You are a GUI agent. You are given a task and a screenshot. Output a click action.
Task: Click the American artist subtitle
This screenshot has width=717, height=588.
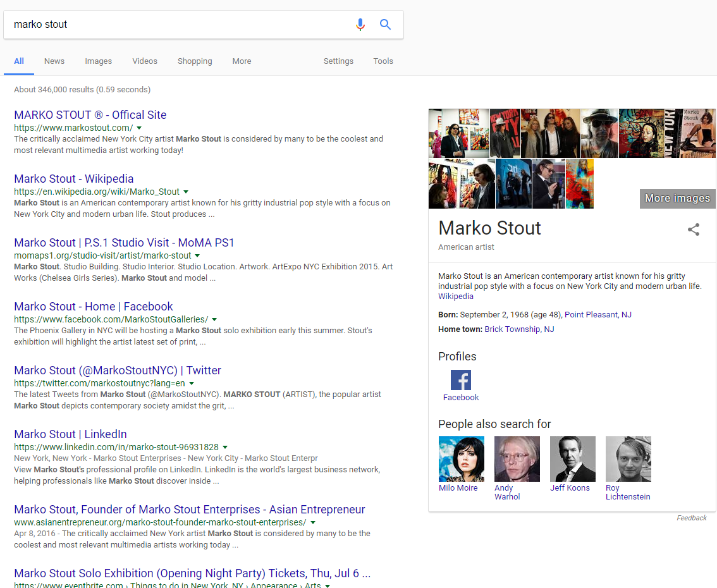[466, 247]
